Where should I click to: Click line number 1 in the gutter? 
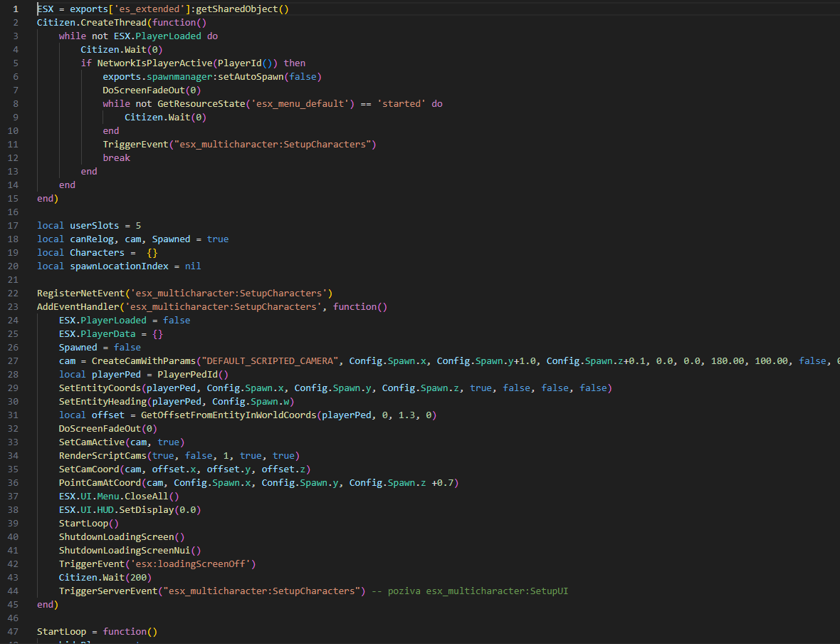click(x=16, y=9)
